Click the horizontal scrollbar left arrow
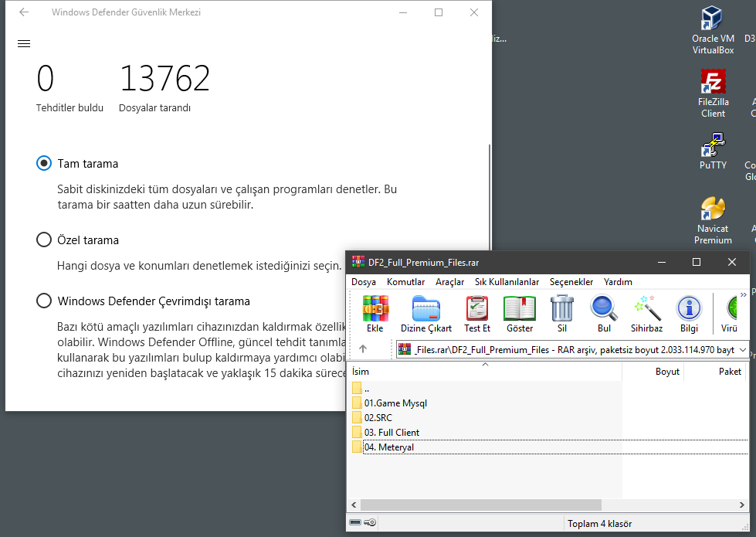756x537 pixels. [354, 505]
